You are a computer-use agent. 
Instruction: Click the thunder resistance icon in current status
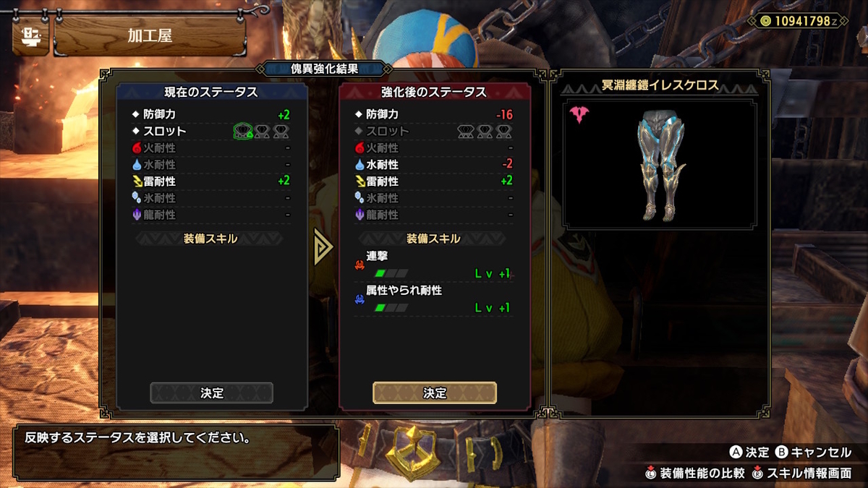[137, 181]
